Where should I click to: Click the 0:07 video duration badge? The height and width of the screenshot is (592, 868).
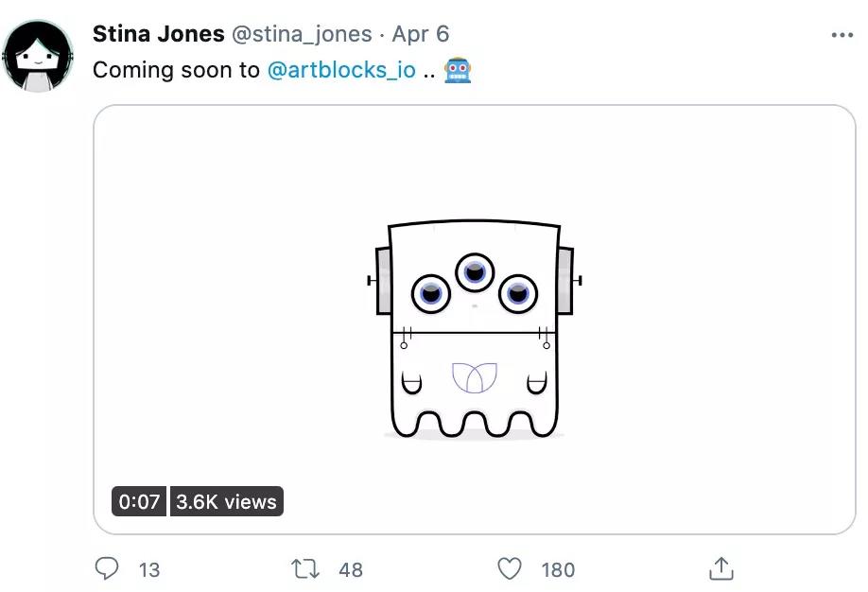click(139, 501)
